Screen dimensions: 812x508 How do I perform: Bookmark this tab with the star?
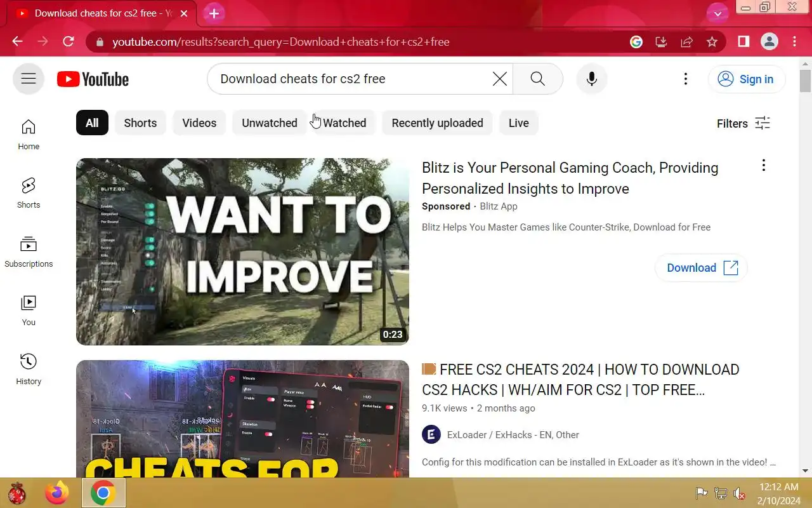coord(712,42)
